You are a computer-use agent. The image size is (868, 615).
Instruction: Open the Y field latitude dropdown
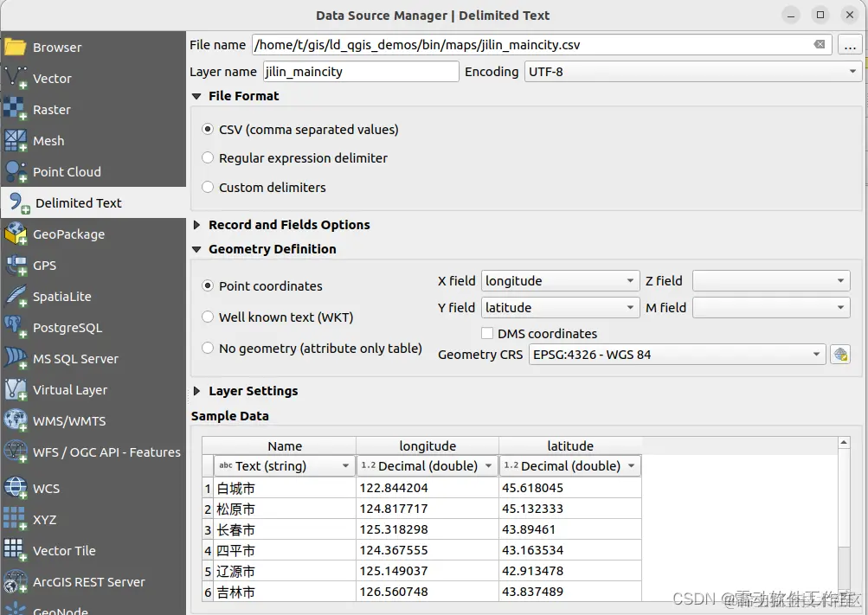click(561, 307)
